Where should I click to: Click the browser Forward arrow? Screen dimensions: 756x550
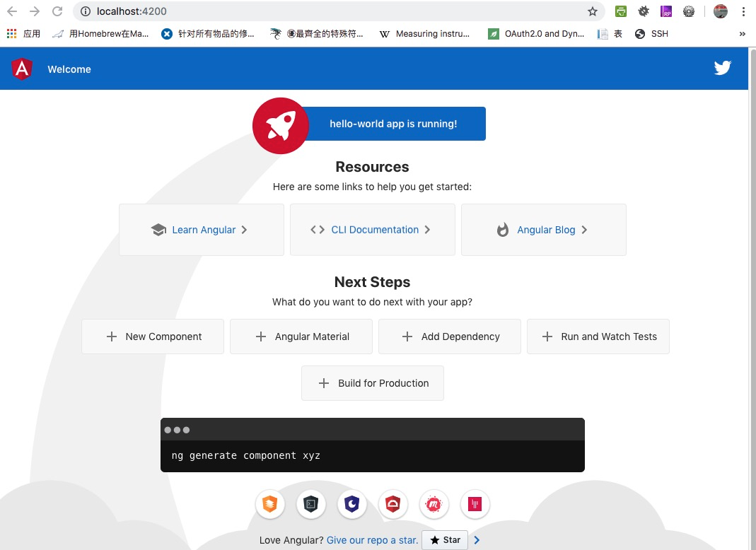pyautogui.click(x=35, y=11)
